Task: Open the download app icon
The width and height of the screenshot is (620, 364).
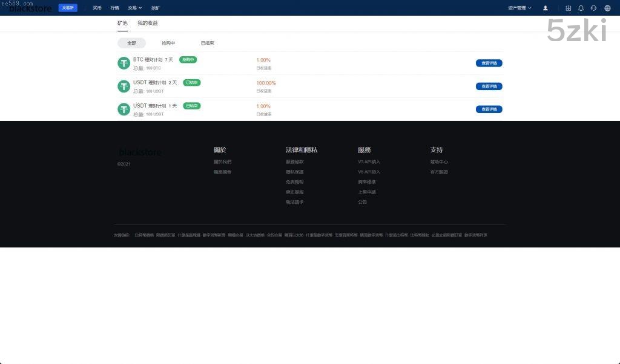Action: (568, 8)
